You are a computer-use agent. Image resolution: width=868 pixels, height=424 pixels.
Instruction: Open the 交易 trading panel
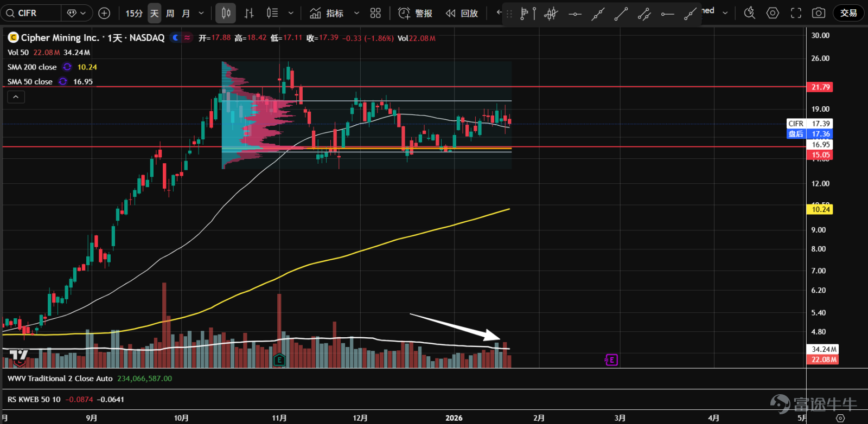click(x=848, y=13)
